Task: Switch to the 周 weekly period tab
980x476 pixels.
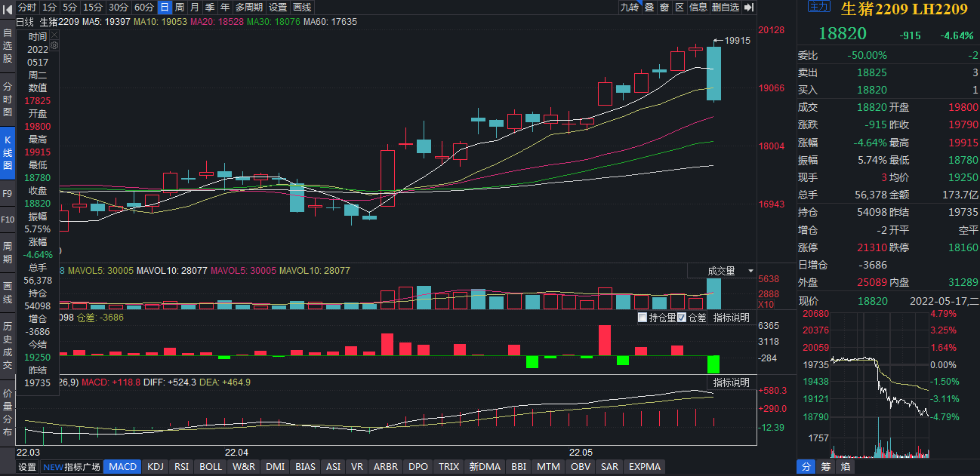Action: [180, 7]
